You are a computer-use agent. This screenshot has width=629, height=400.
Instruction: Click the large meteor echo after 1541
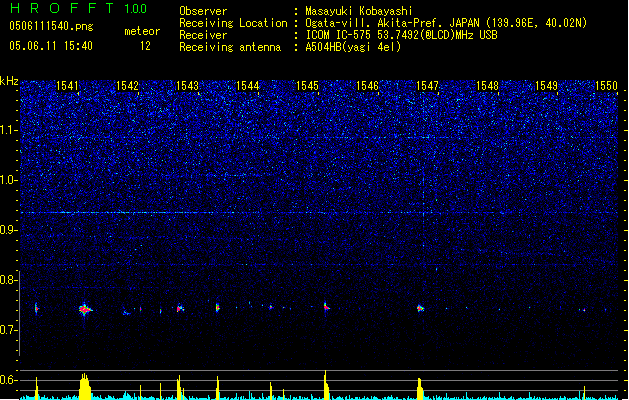coord(85,309)
